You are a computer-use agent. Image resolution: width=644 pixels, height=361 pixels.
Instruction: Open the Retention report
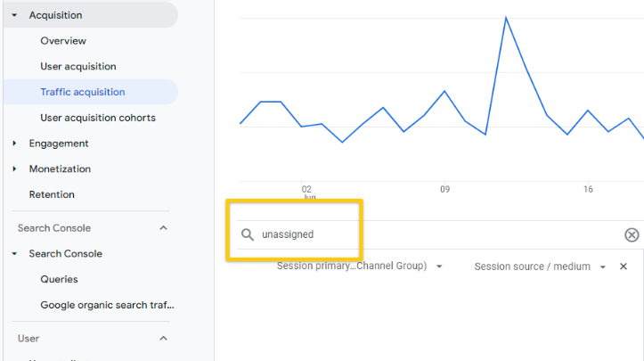pyautogui.click(x=52, y=194)
